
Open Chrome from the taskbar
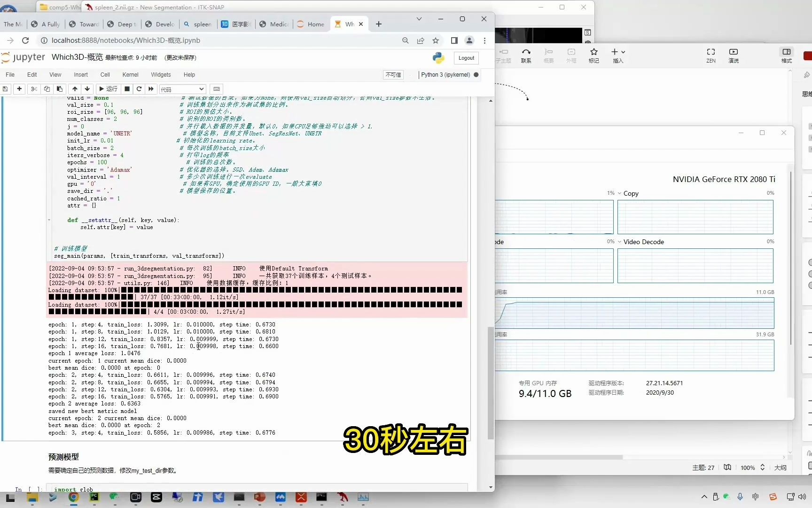73,497
